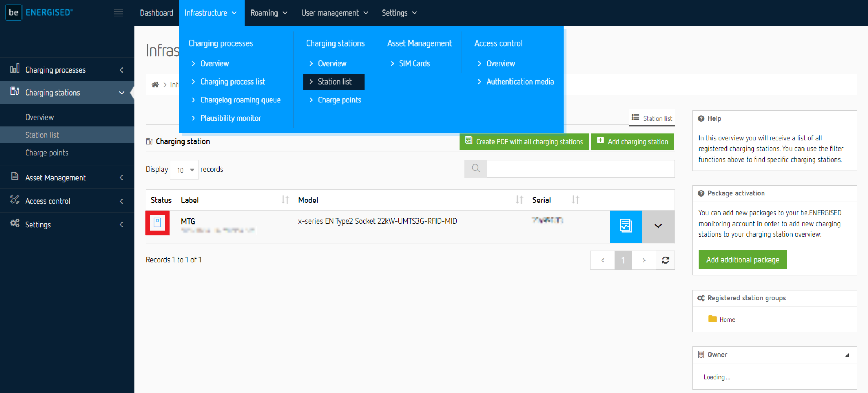Click the search magnifier icon

click(476, 168)
